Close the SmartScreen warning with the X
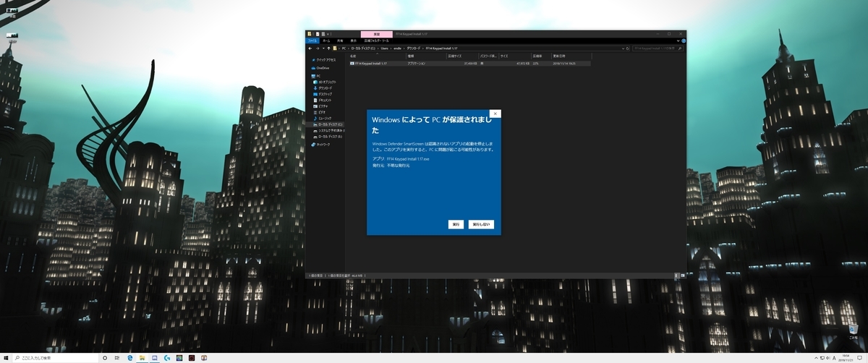The image size is (868, 363). [495, 114]
